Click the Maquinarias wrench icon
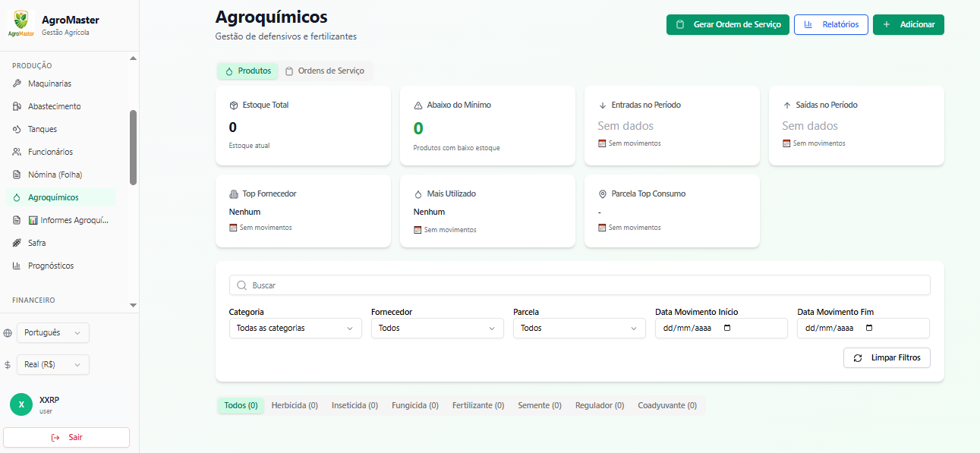 tap(17, 83)
